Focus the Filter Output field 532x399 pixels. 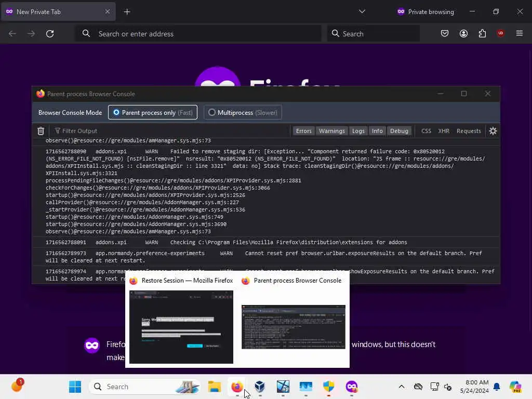[171, 131]
